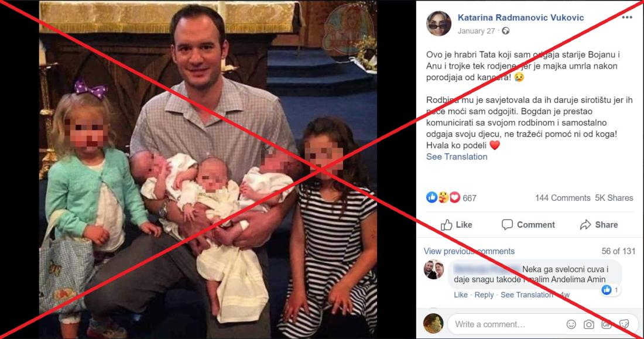Click the Comment button

coord(528,225)
